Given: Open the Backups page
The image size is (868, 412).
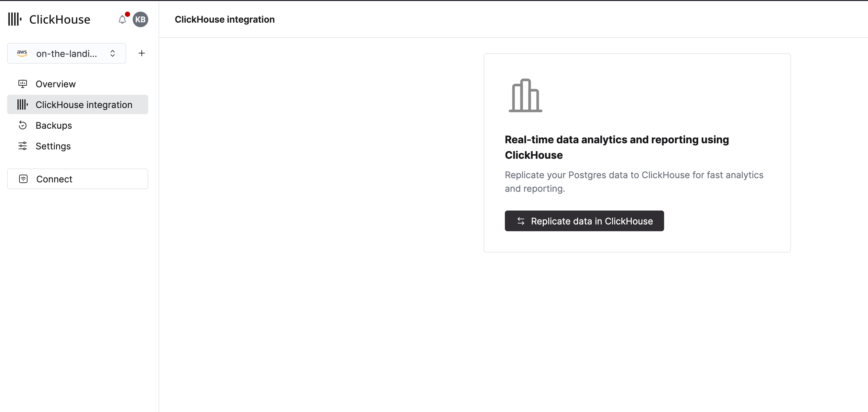Looking at the screenshot, I should coord(53,125).
